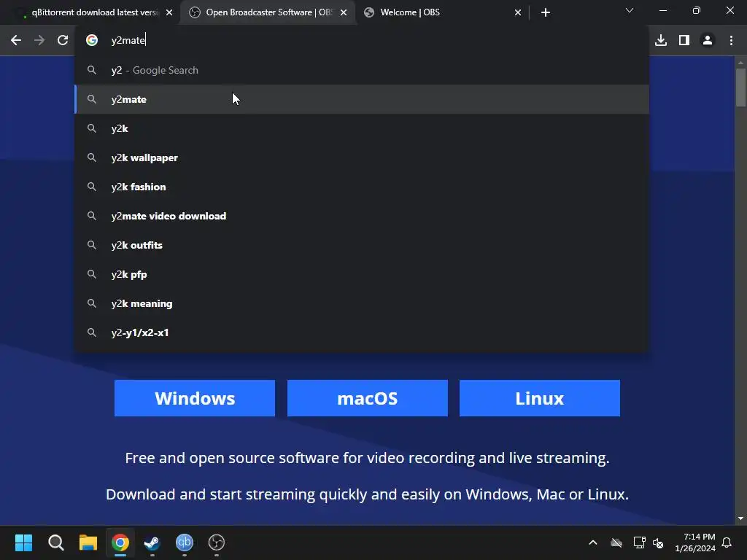Open the tab search chevron dropdown
The height and width of the screenshot is (560, 747).
coord(630,10)
